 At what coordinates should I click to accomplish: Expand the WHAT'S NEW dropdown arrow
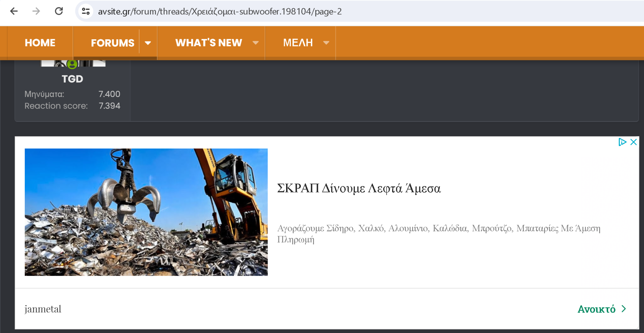click(256, 43)
